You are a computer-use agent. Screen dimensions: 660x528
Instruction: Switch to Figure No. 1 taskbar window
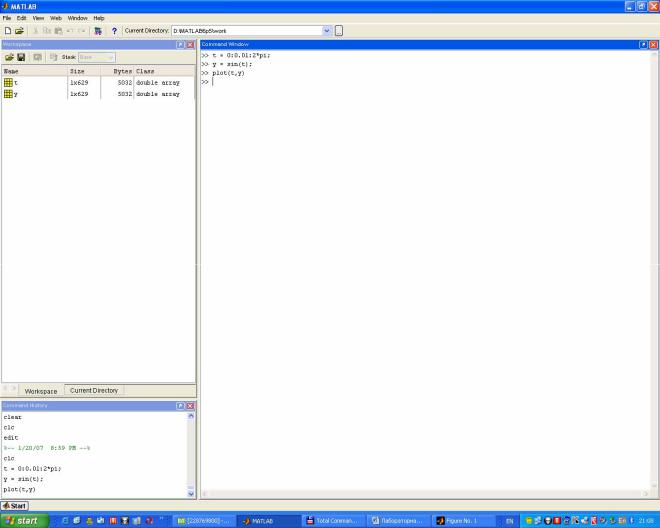pyautogui.click(x=462, y=521)
